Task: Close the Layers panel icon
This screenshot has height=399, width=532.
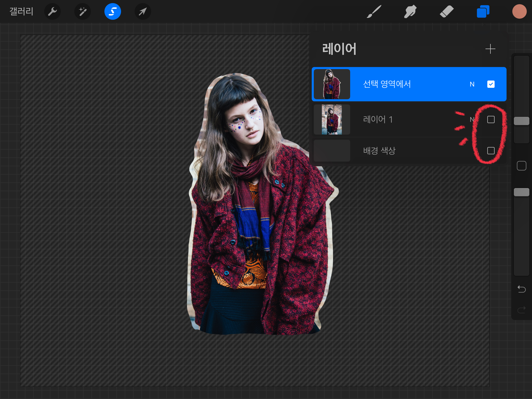Action: (483, 12)
